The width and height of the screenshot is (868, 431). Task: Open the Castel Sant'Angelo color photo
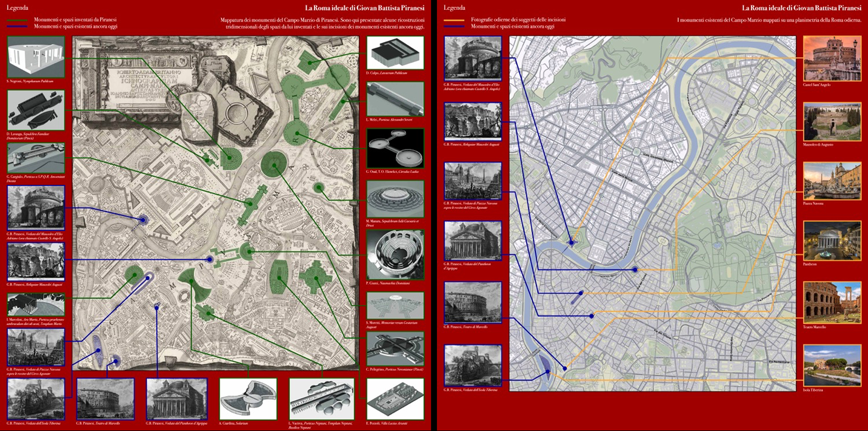pos(832,59)
